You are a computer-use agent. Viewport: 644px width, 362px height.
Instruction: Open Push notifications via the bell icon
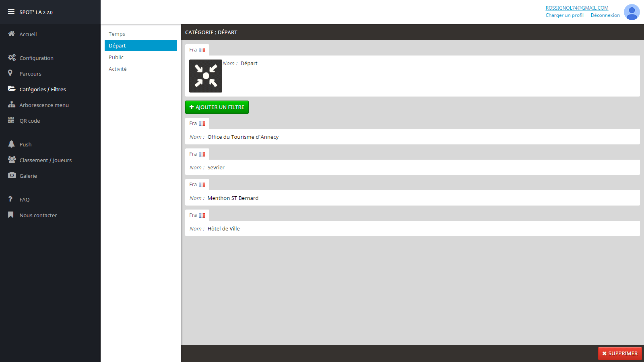(25, 144)
